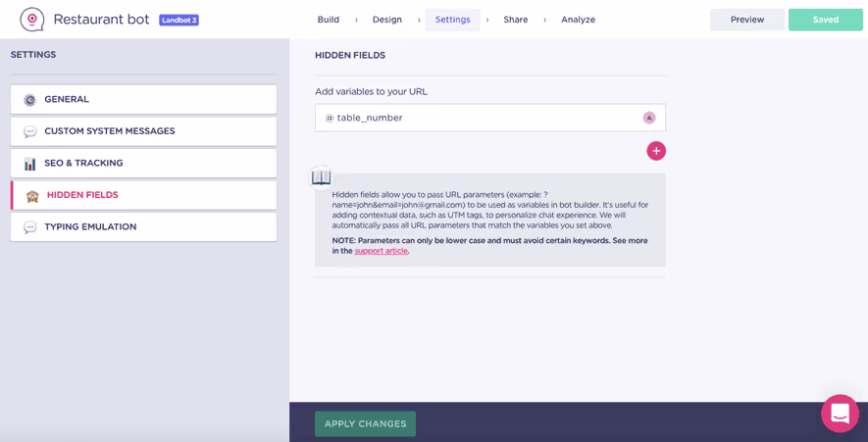Click the Hidden Fields heading text
The height and width of the screenshot is (442, 868).
click(x=350, y=55)
